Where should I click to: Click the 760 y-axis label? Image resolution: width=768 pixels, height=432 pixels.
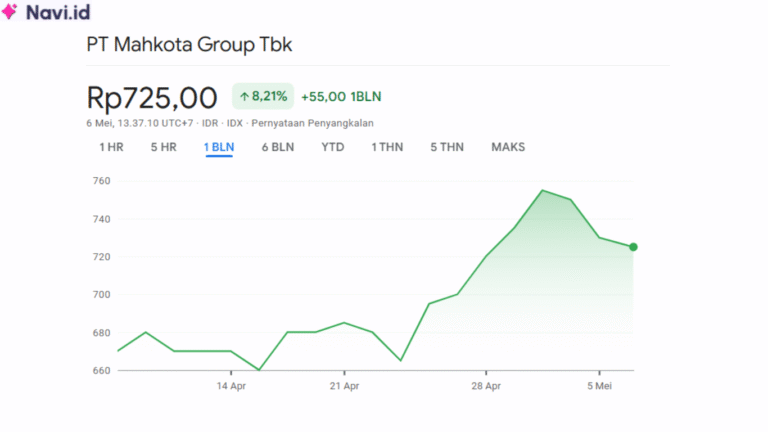(x=101, y=181)
